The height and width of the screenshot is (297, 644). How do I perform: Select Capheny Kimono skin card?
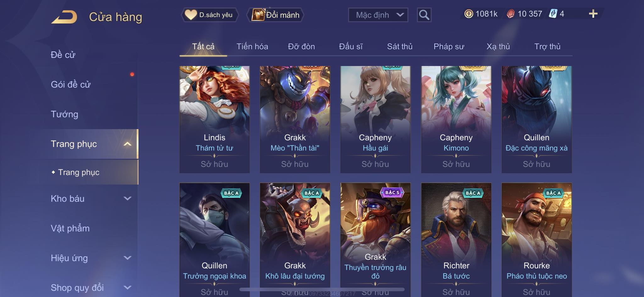click(456, 119)
